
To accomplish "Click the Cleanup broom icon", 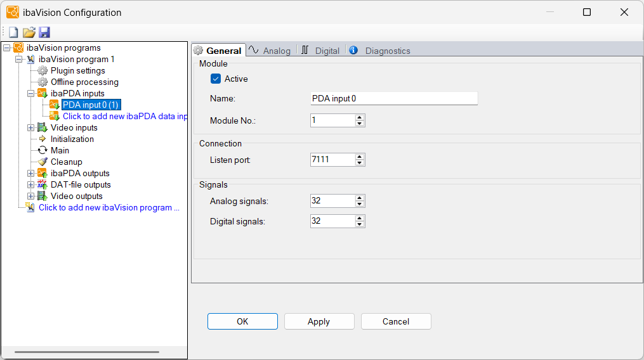I will (43, 162).
